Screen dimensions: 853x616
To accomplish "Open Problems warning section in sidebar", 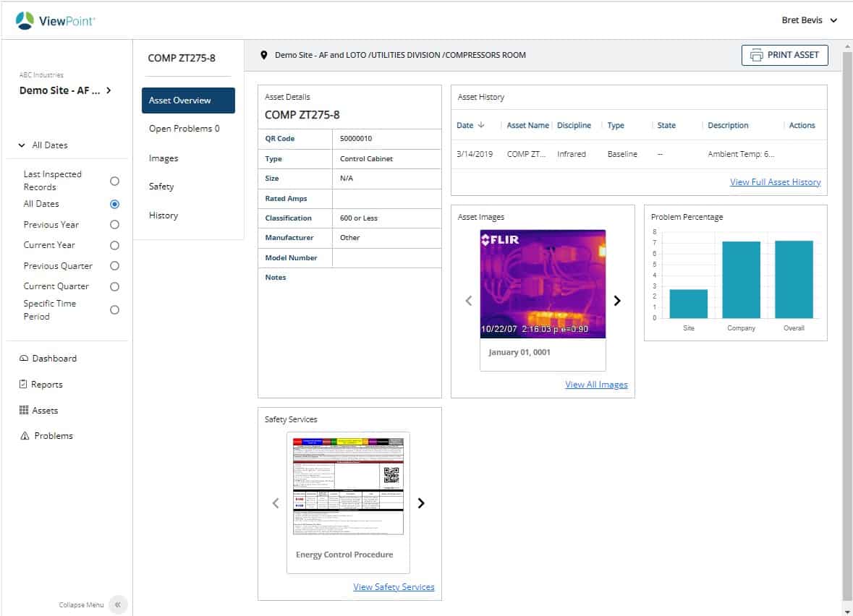I will (25, 436).
